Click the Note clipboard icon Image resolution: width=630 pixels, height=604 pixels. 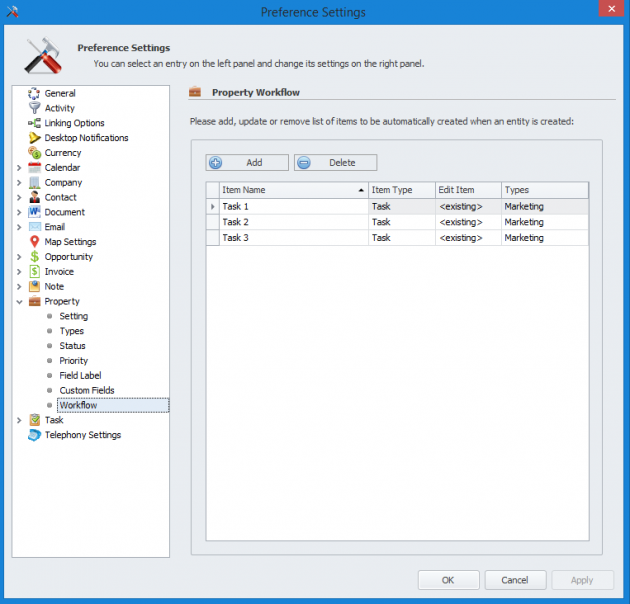click(x=35, y=286)
